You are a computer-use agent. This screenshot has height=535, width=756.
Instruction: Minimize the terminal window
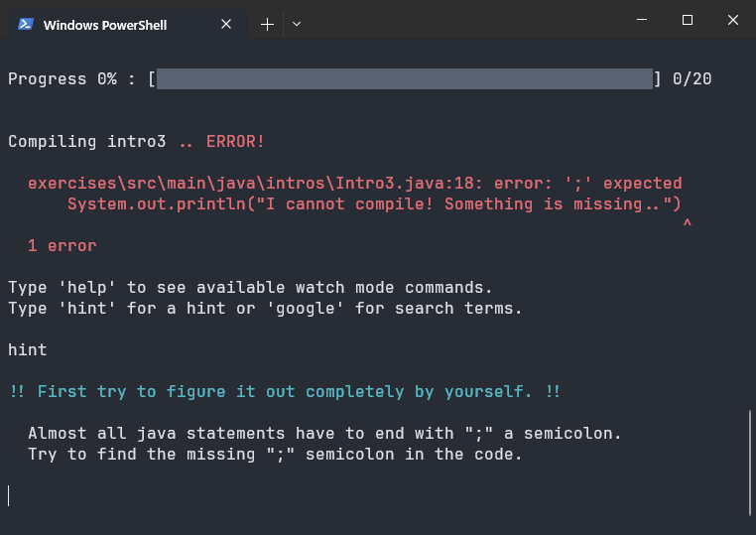[642, 20]
